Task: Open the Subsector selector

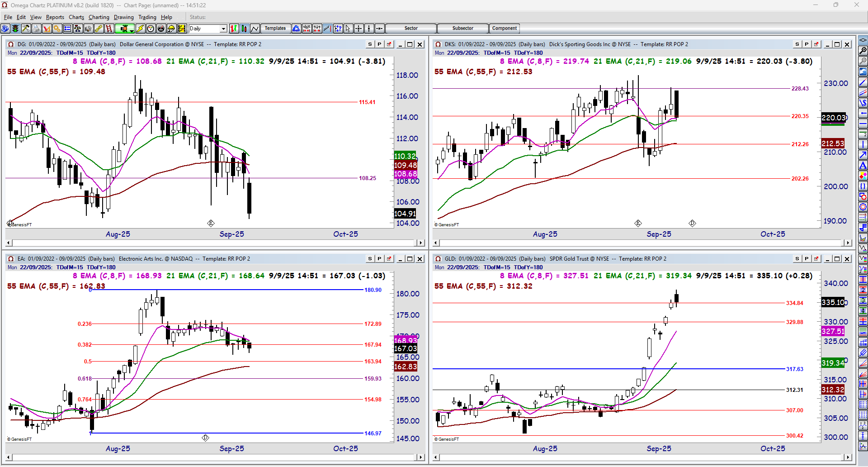Action: point(463,29)
